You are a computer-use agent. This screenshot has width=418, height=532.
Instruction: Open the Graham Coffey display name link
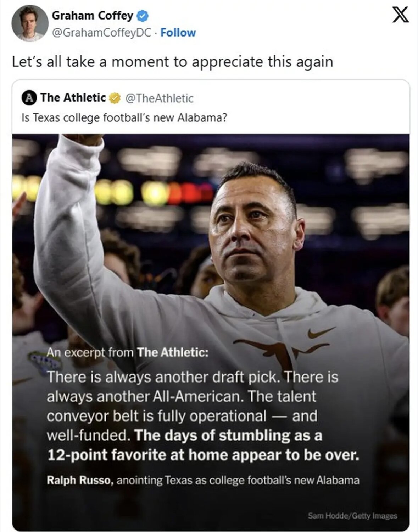[92, 16]
